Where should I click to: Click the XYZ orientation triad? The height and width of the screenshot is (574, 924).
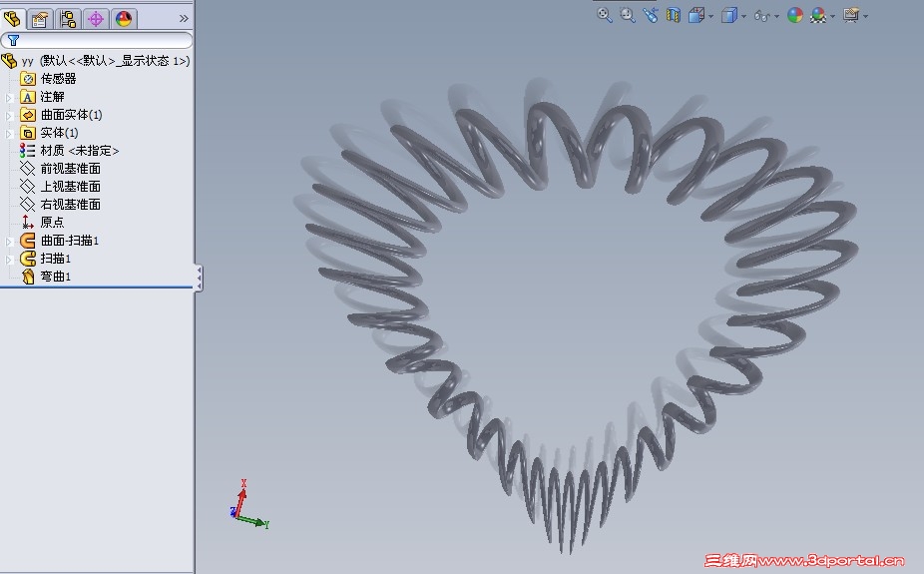[248, 504]
